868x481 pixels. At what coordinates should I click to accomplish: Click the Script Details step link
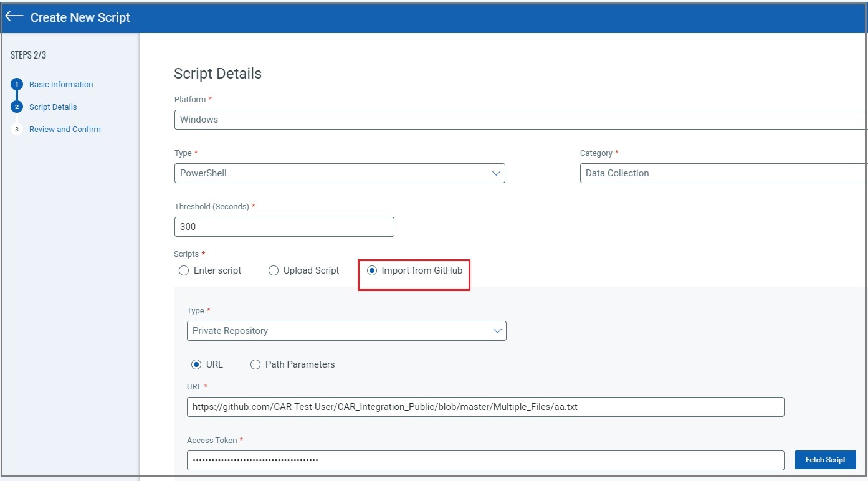[53, 107]
